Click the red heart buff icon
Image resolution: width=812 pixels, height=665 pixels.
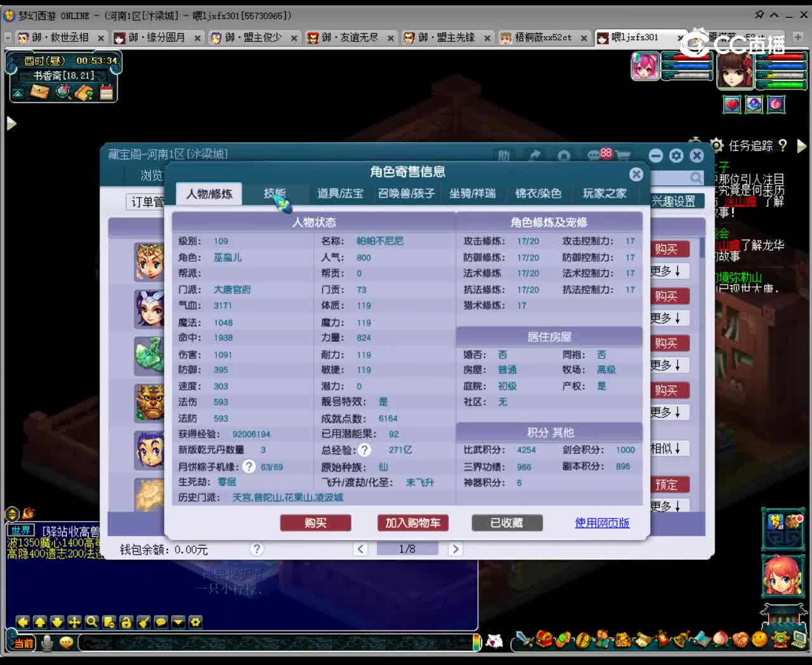[732, 104]
